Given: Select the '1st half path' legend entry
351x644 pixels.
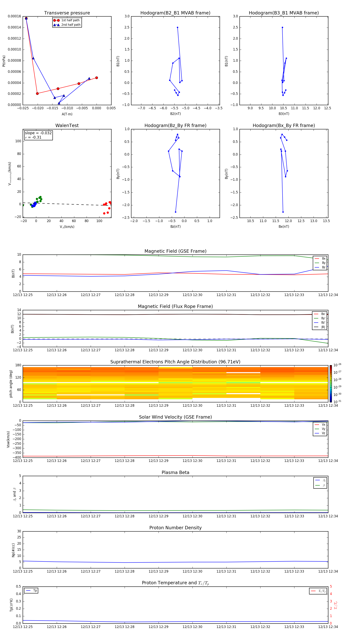Looking at the screenshot, I should tap(67, 20).
